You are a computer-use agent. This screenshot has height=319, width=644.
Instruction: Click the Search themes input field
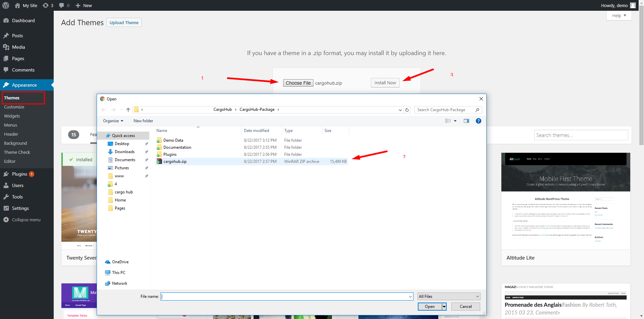coord(581,135)
